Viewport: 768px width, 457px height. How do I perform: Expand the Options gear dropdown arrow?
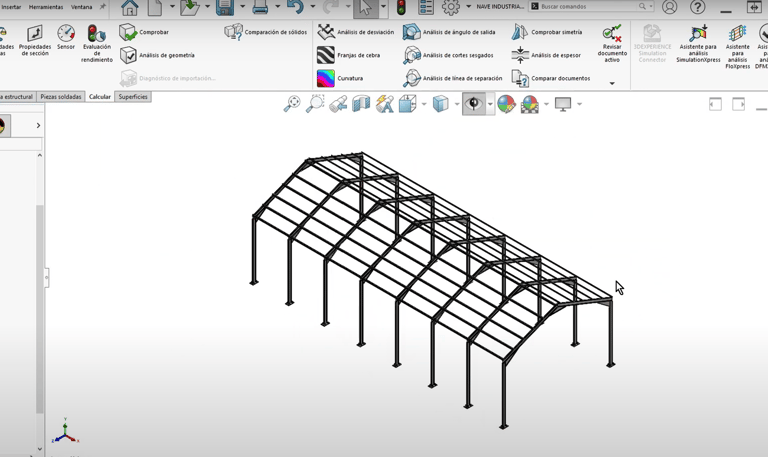[x=468, y=7]
